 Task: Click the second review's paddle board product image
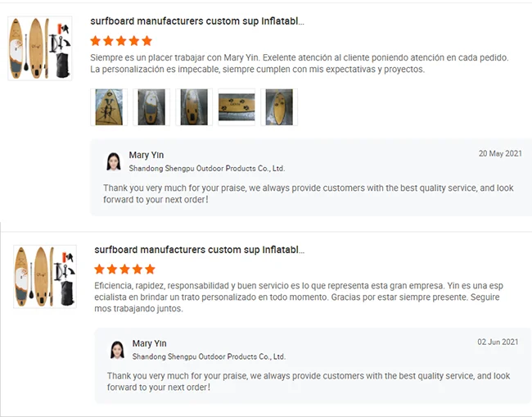(x=44, y=275)
